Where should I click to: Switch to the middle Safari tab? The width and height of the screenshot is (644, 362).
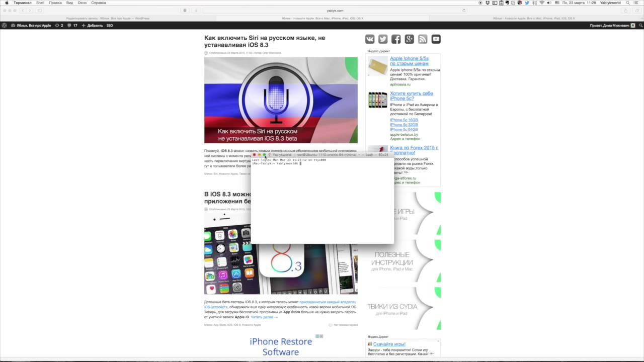click(323, 19)
